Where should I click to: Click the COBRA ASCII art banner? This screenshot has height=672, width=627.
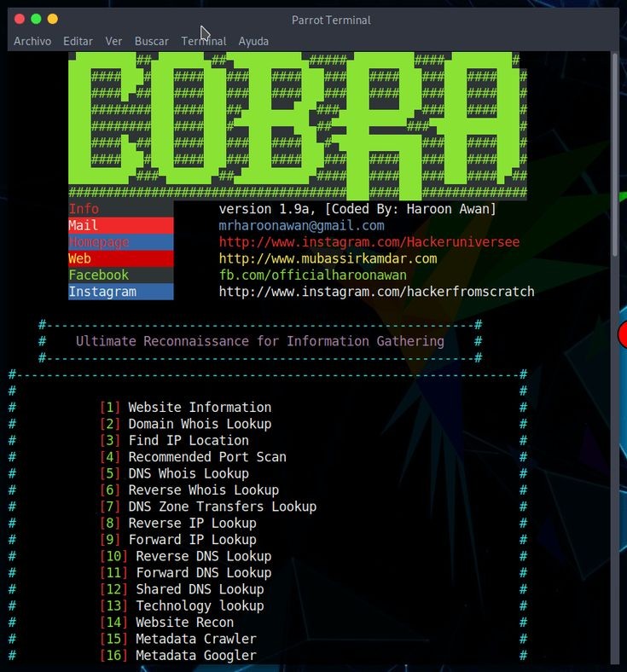tap(298, 125)
